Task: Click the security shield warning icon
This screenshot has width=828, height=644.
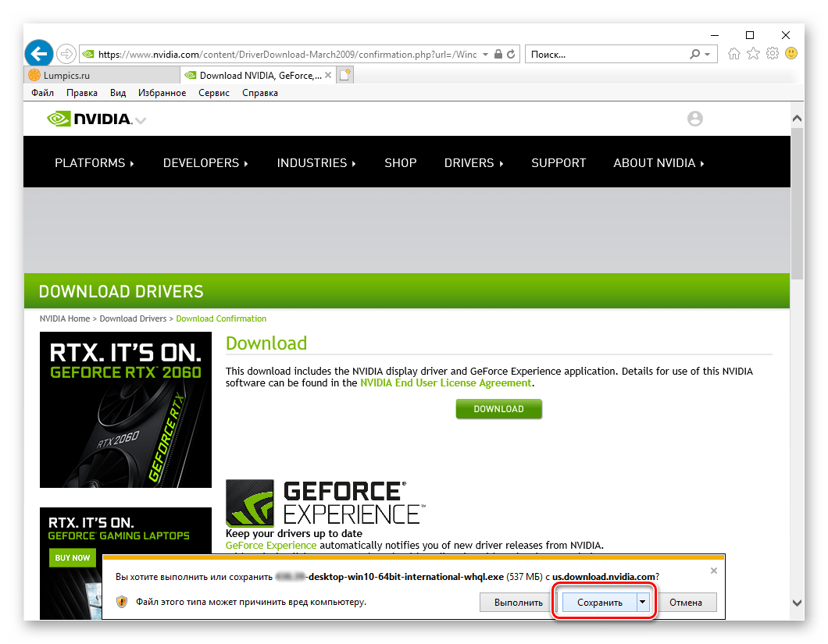Action: tap(122, 602)
